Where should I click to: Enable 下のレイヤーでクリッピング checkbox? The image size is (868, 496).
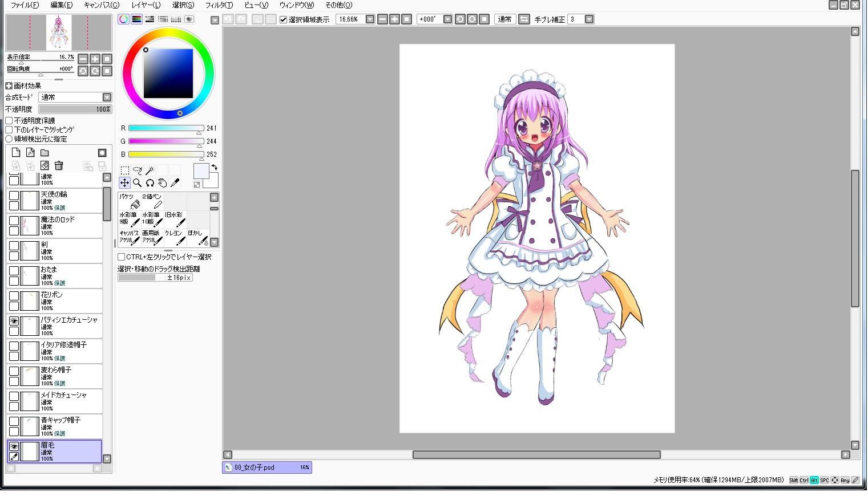coord(9,130)
